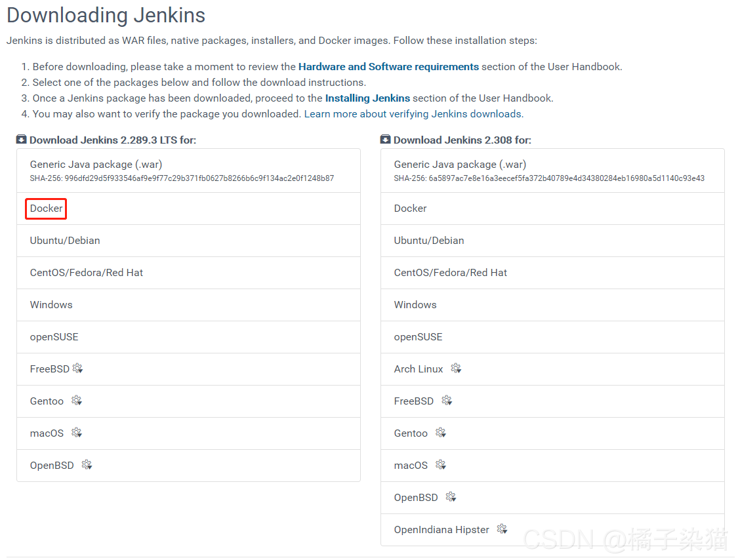Image resolution: width=738 pixels, height=560 pixels.
Task: Click the gear icon beside Arch Linux
Action: click(456, 369)
